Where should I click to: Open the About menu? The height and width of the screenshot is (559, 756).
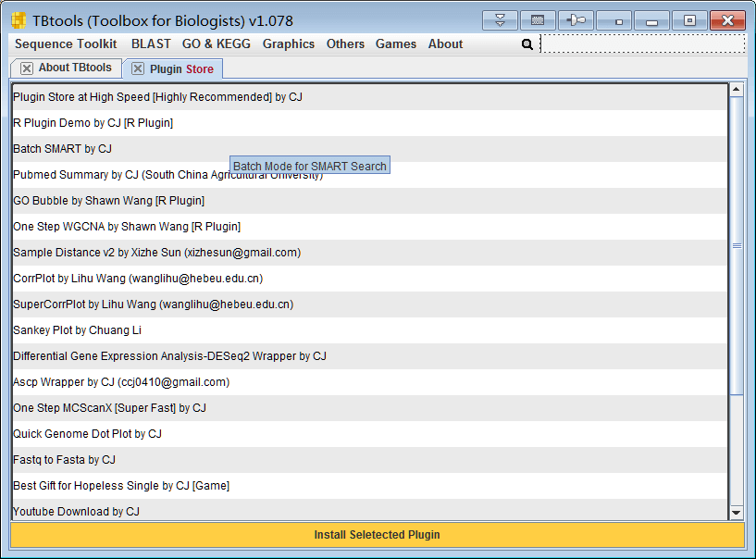[x=445, y=43]
